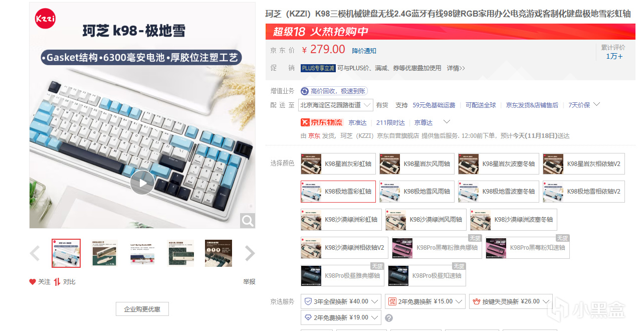Select the first thumbnail of keyboard

tap(66, 253)
